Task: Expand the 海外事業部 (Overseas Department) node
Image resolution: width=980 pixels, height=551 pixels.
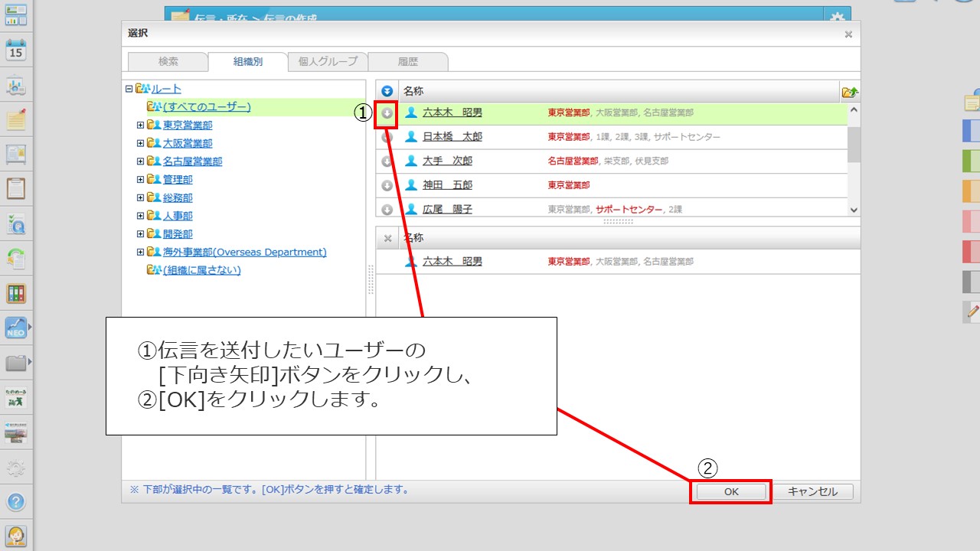Action: (140, 252)
